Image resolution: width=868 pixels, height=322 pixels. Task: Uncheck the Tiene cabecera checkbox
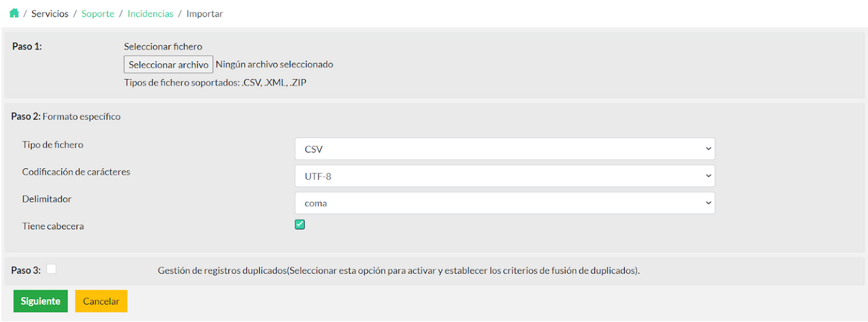pyautogui.click(x=300, y=224)
